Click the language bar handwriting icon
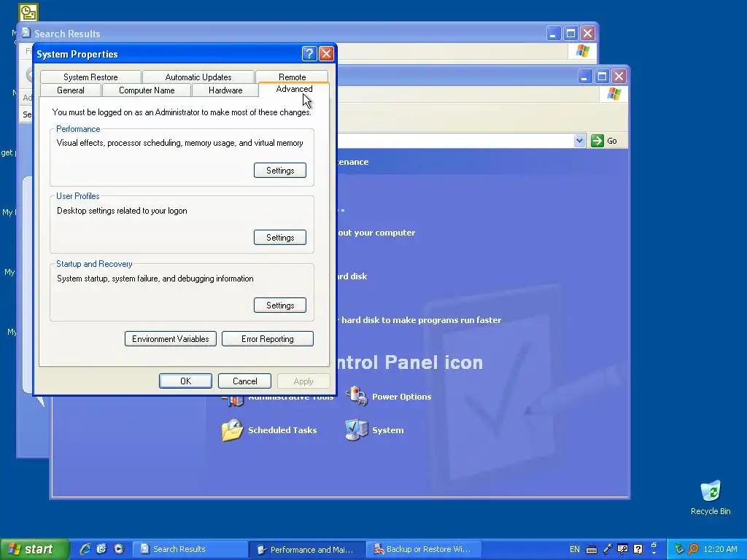The height and width of the screenshot is (560, 747). (622, 549)
